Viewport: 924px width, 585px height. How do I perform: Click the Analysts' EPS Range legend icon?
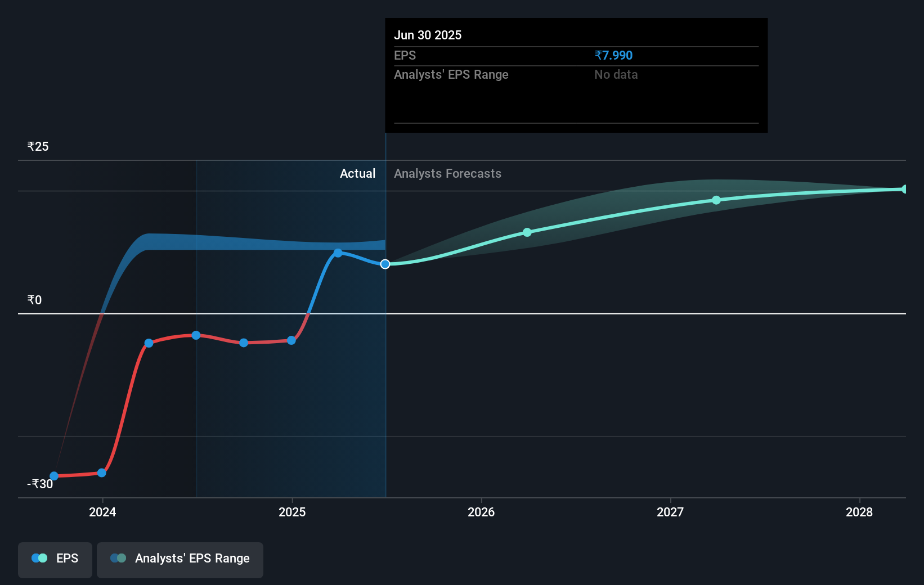point(118,558)
